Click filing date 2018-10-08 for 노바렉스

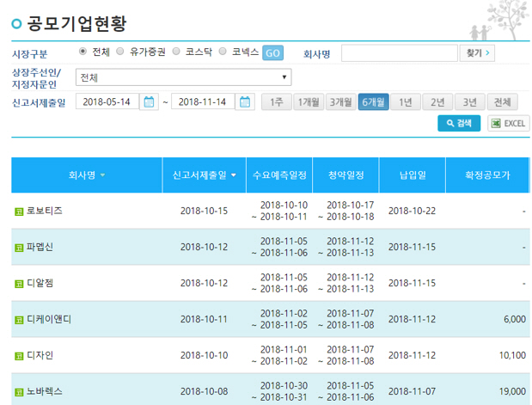(x=204, y=391)
